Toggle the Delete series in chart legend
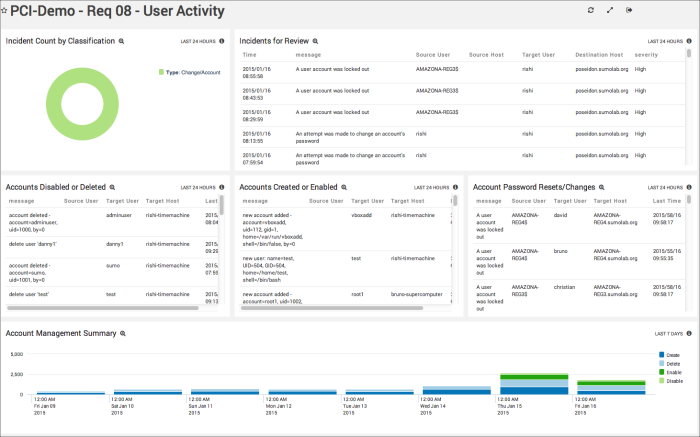 point(669,364)
